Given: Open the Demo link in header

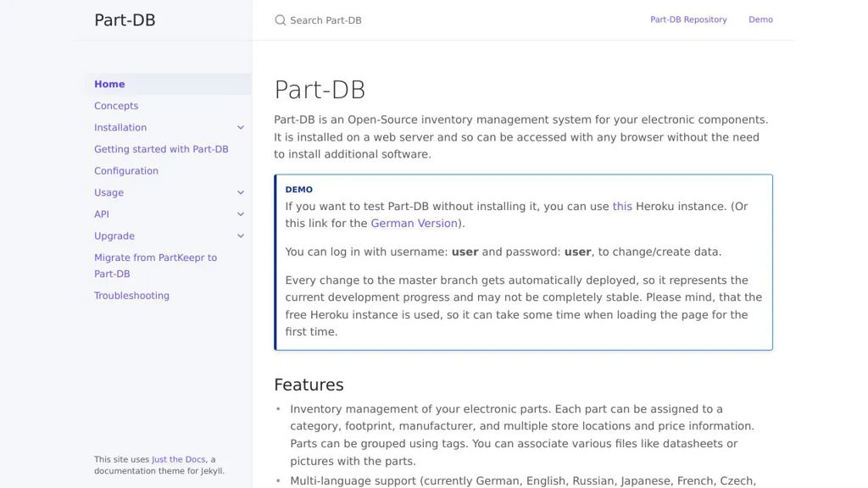Looking at the screenshot, I should 760,19.
